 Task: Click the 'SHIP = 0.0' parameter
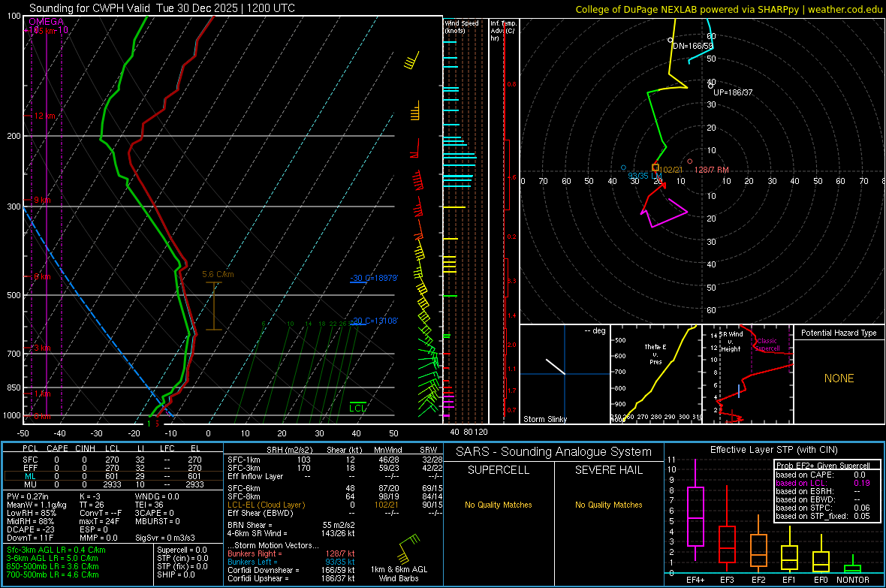[176, 574]
